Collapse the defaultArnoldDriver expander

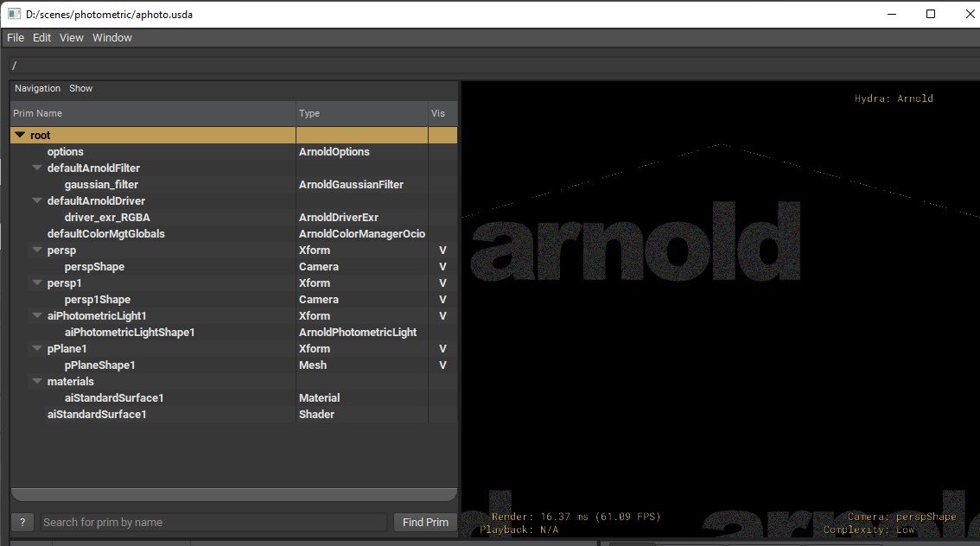(37, 200)
